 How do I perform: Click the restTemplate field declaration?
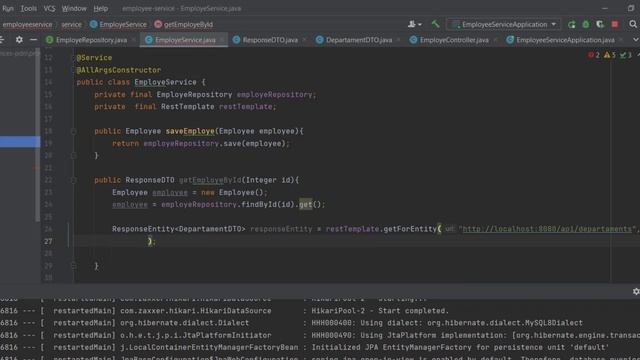(245, 107)
